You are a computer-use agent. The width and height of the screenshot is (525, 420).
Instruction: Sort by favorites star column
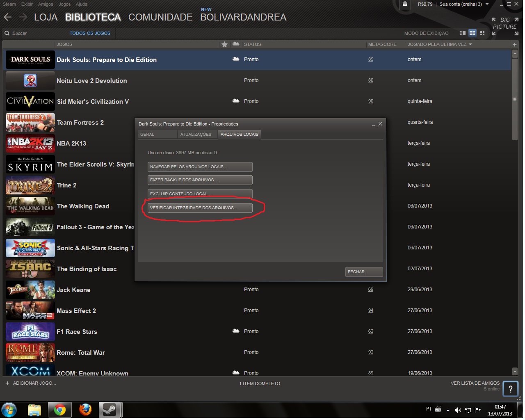pyautogui.click(x=224, y=44)
